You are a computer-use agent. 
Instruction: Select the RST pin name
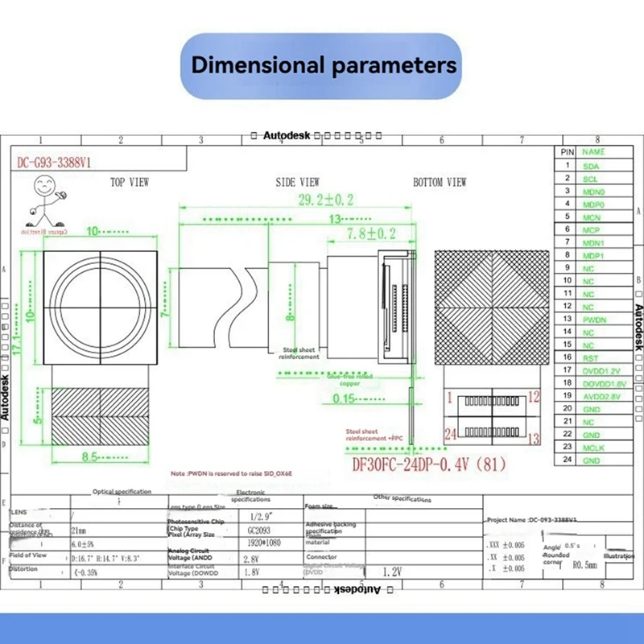[590, 358]
